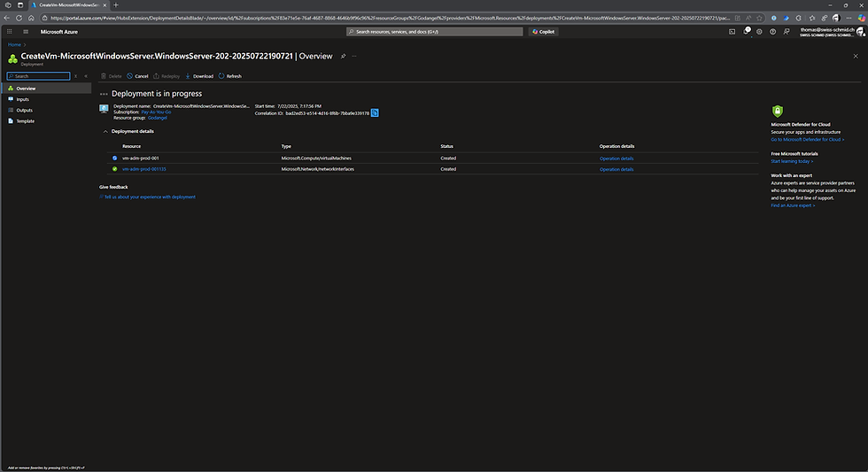Open the browser profile avatar
The image size is (868, 472).
pos(836,18)
